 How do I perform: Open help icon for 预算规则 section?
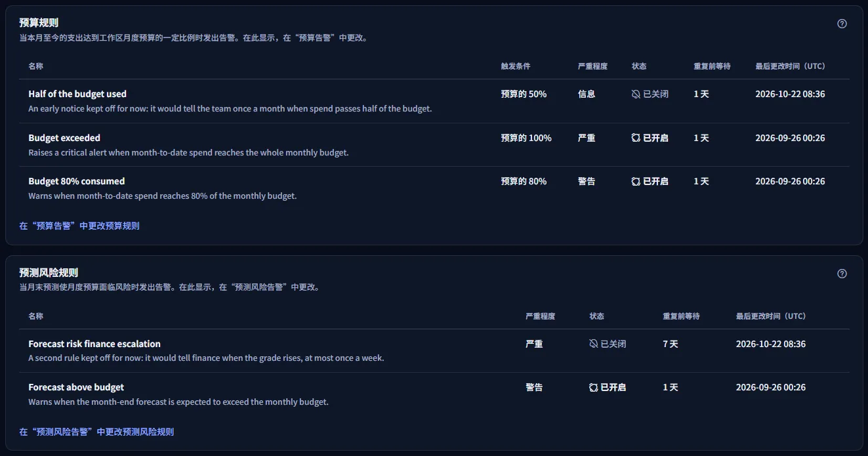tap(842, 24)
